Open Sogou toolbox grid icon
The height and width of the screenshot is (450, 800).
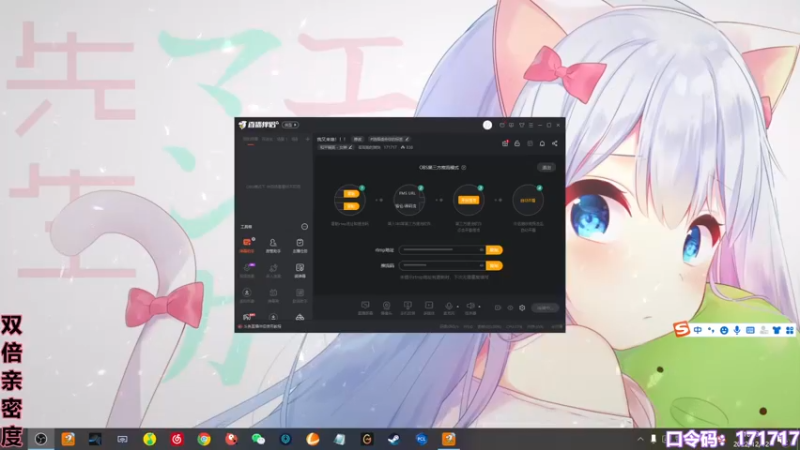tap(790, 330)
